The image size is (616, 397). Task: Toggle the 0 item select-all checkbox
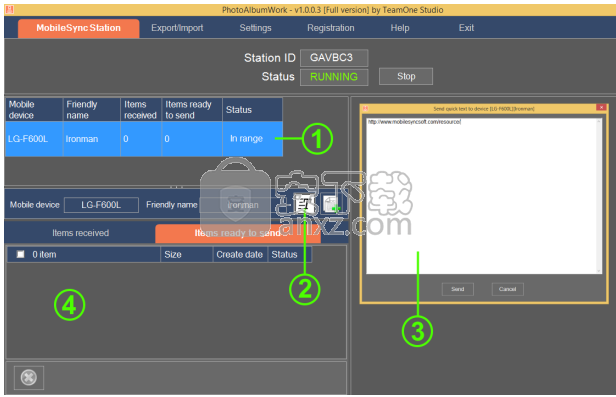pyautogui.click(x=20, y=254)
